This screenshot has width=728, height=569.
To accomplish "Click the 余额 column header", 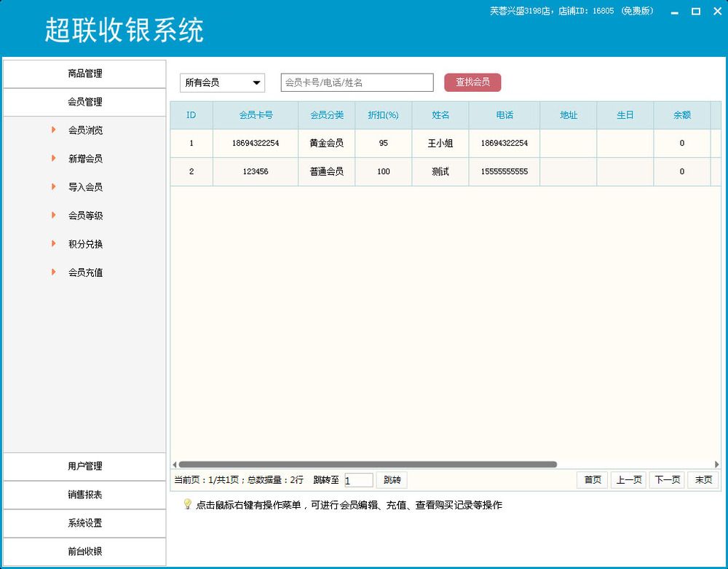I will tap(682, 115).
